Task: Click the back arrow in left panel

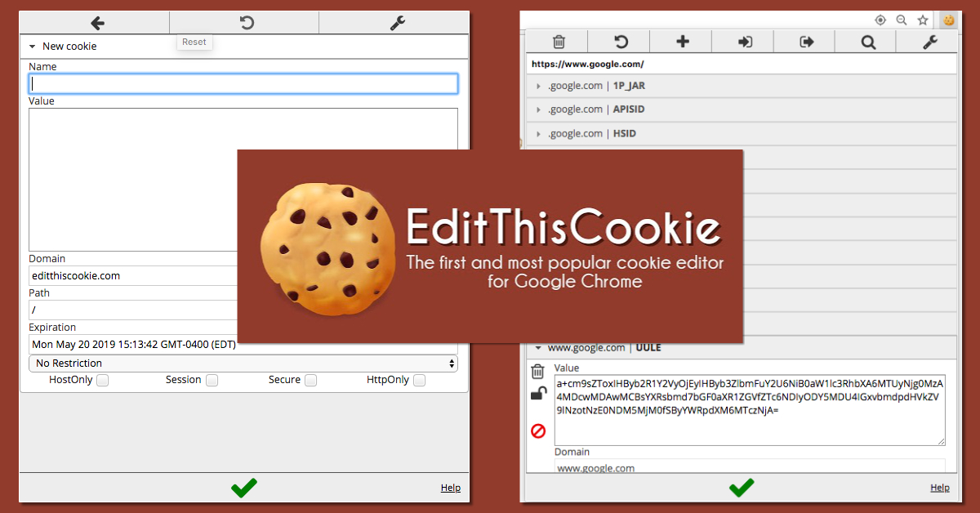Action: pos(97,23)
